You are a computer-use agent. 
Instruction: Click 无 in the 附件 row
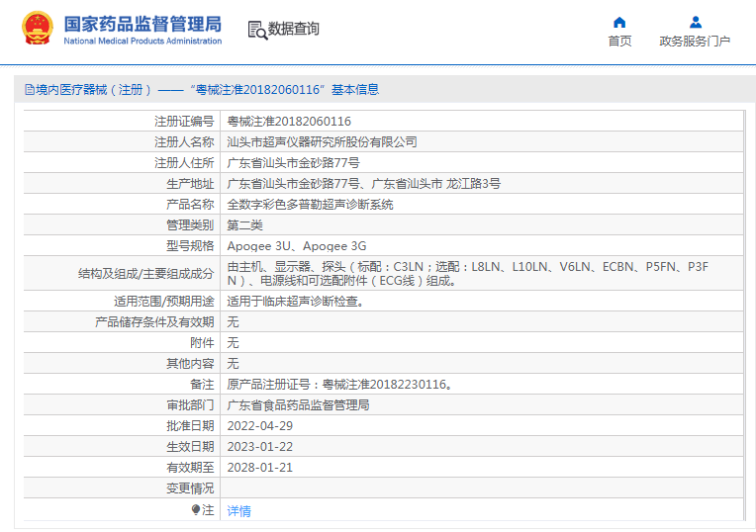[x=233, y=342]
